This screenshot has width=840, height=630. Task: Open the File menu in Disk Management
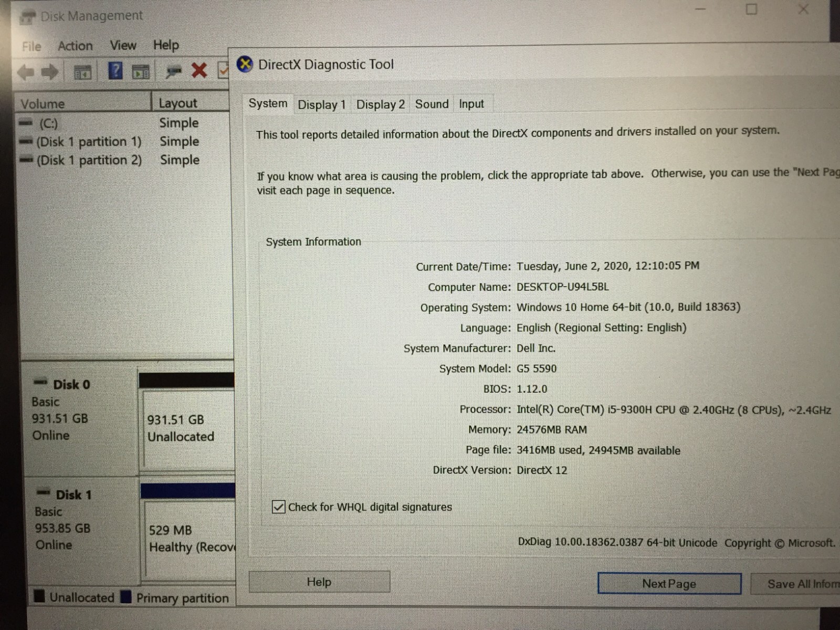31,46
